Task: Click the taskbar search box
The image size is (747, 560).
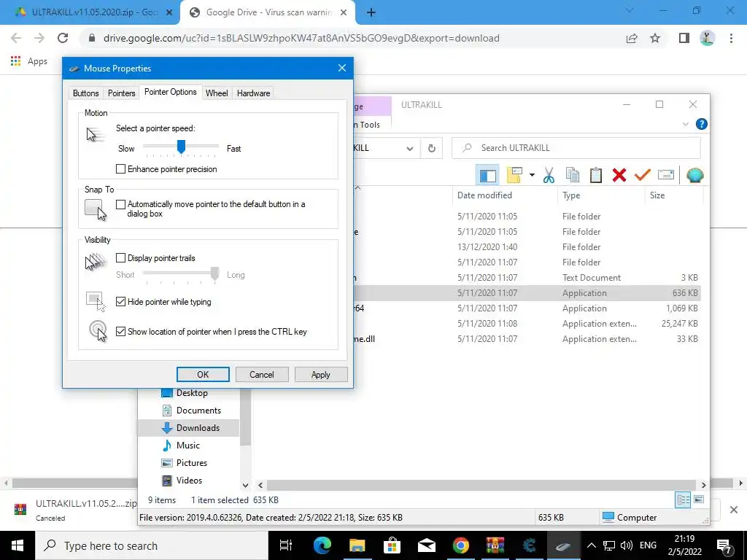Action: click(x=152, y=545)
